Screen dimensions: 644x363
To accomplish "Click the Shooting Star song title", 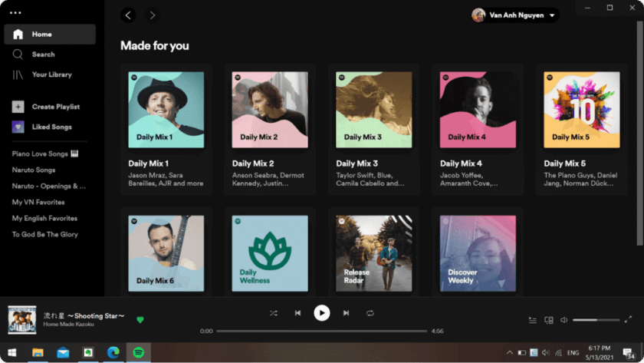I will click(x=84, y=315).
